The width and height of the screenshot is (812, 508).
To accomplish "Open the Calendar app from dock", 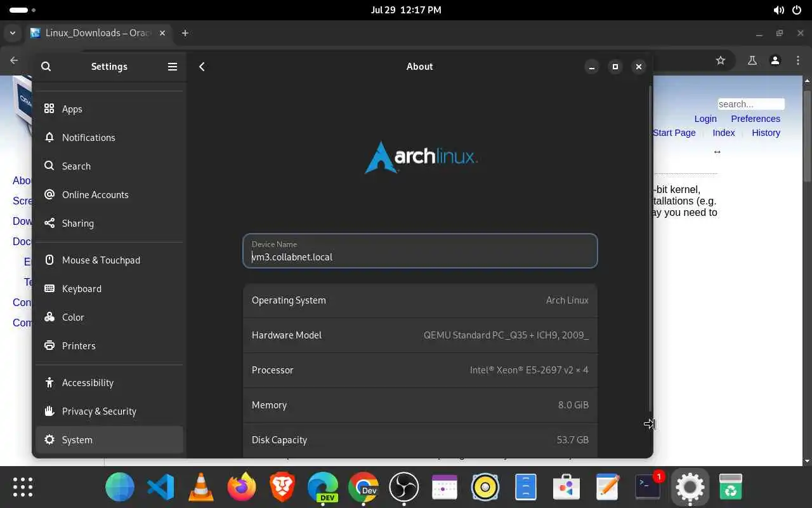I will [x=445, y=487].
